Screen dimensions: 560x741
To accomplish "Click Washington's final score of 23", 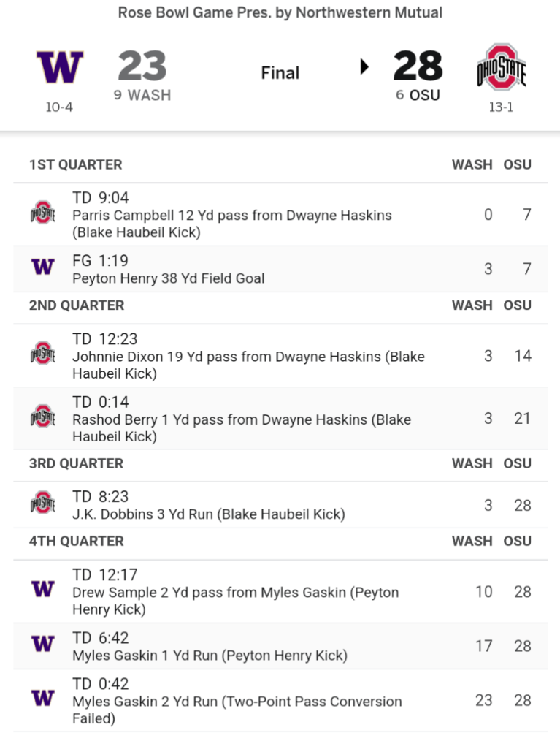I will (x=142, y=67).
